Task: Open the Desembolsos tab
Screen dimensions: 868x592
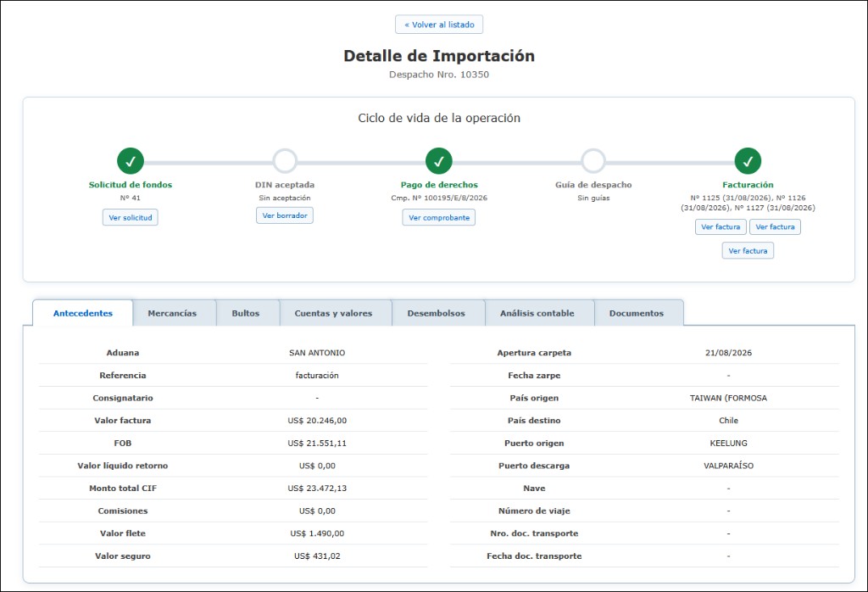Action: [437, 313]
